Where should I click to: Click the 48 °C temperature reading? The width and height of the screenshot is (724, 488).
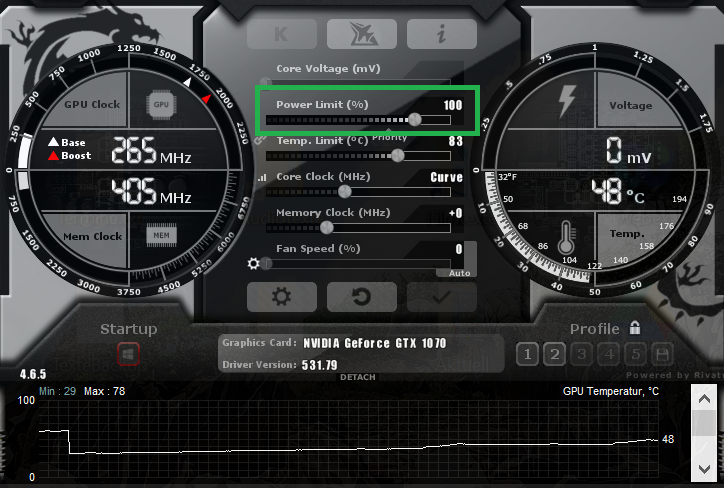click(618, 191)
